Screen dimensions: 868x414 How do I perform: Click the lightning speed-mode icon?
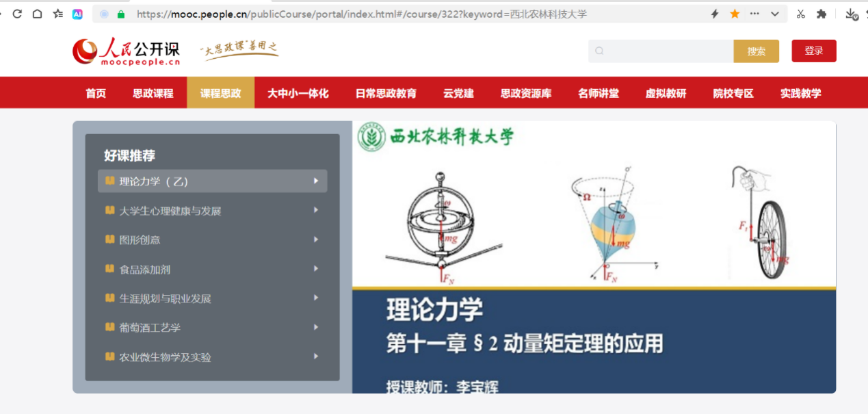[x=715, y=14]
